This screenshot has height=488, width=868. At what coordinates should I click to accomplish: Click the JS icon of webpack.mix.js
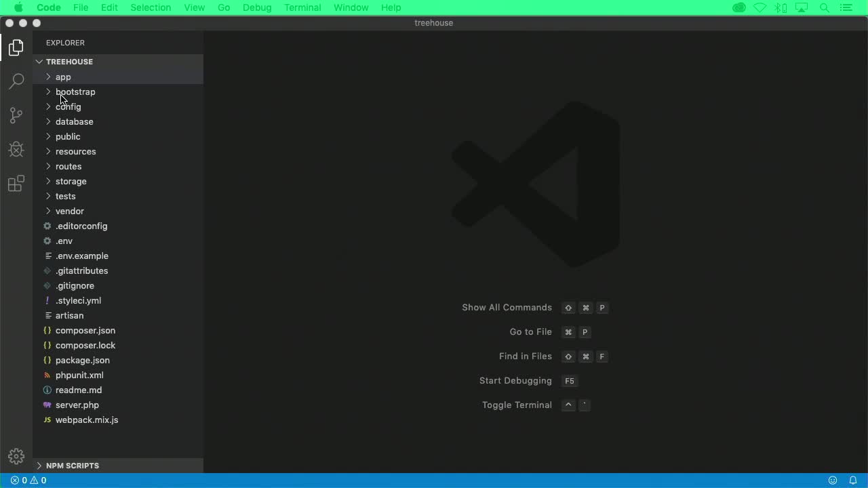coord(47,420)
